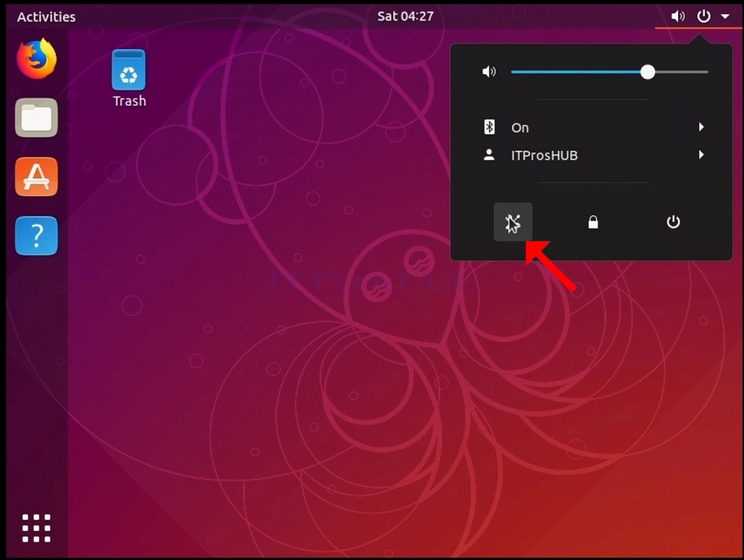Open the Help application in dock

[x=36, y=236]
